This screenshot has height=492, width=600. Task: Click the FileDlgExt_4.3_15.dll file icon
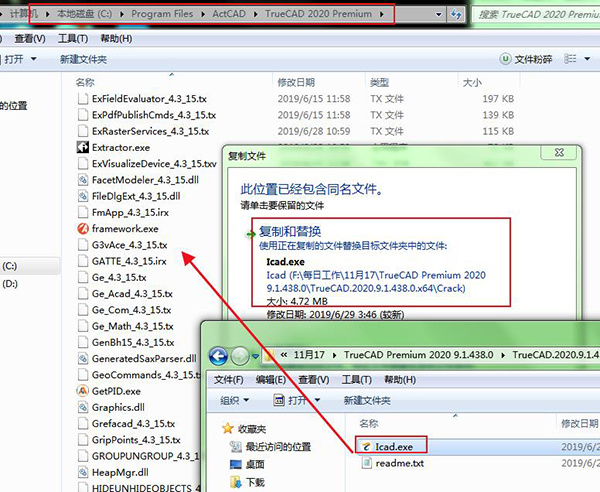83,196
